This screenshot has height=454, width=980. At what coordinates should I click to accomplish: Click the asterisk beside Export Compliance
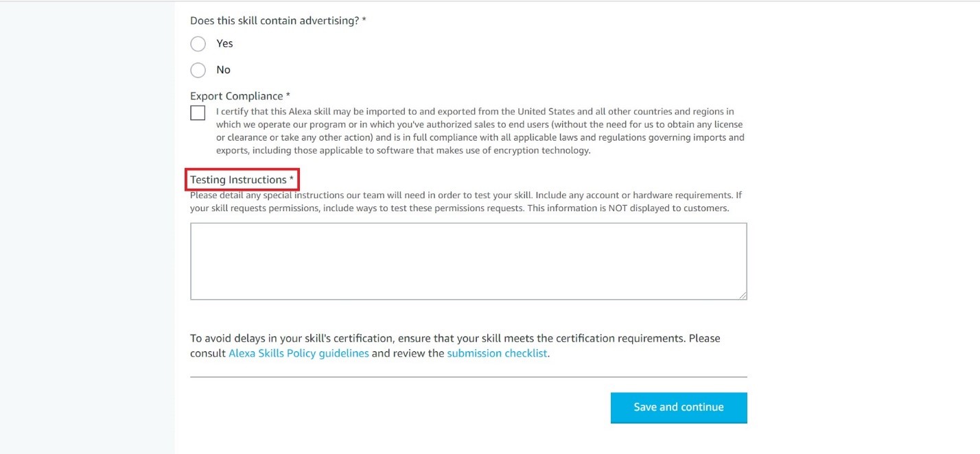tap(288, 96)
